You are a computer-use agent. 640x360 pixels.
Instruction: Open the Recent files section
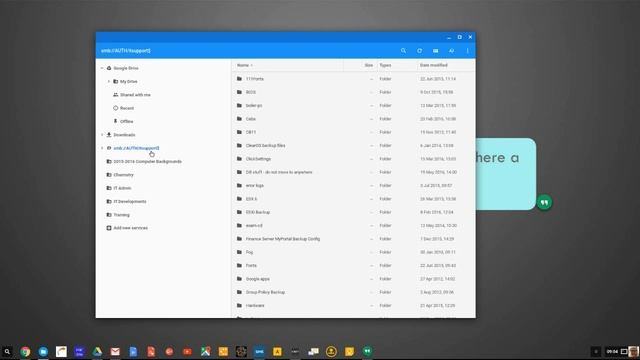(127, 108)
